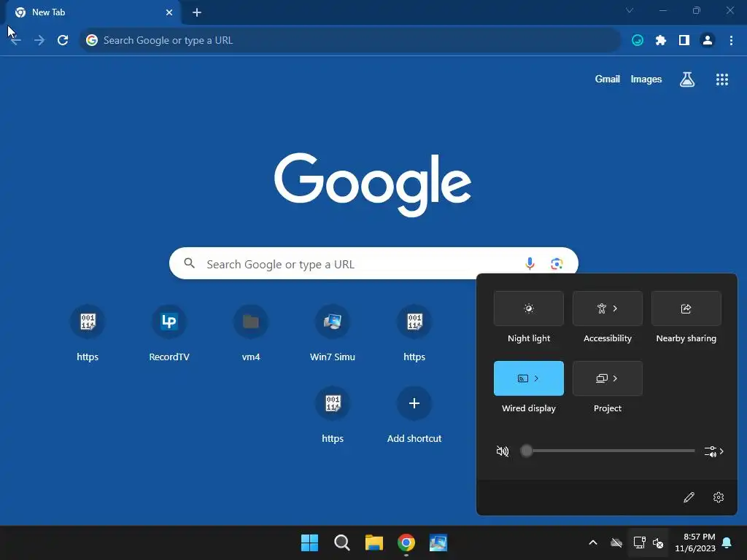Open the Win7 simulator app in taskbar
Image resolution: width=747 pixels, height=560 pixels.
click(438, 542)
